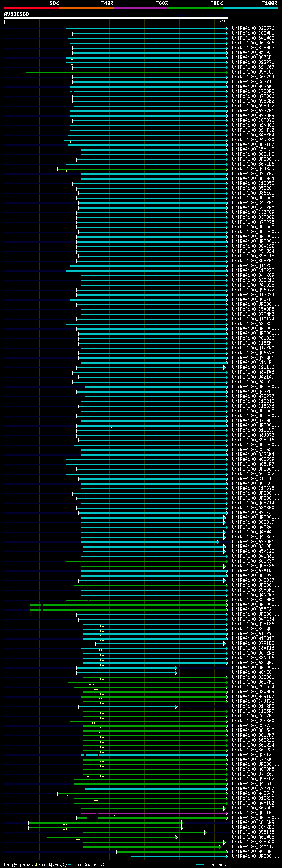
Task: Click label UniRef100_Q7PMK3
Action: (x=253, y=314)
